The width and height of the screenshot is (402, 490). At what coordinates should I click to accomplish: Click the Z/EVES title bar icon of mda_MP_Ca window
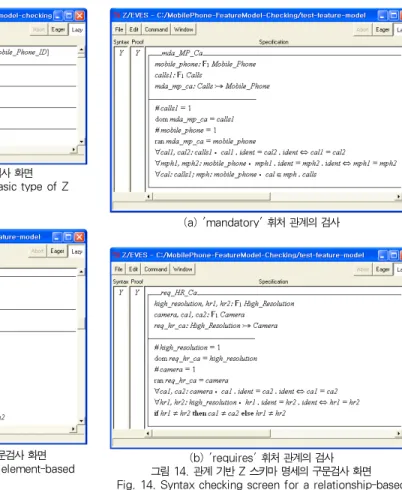(x=117, y=15)
